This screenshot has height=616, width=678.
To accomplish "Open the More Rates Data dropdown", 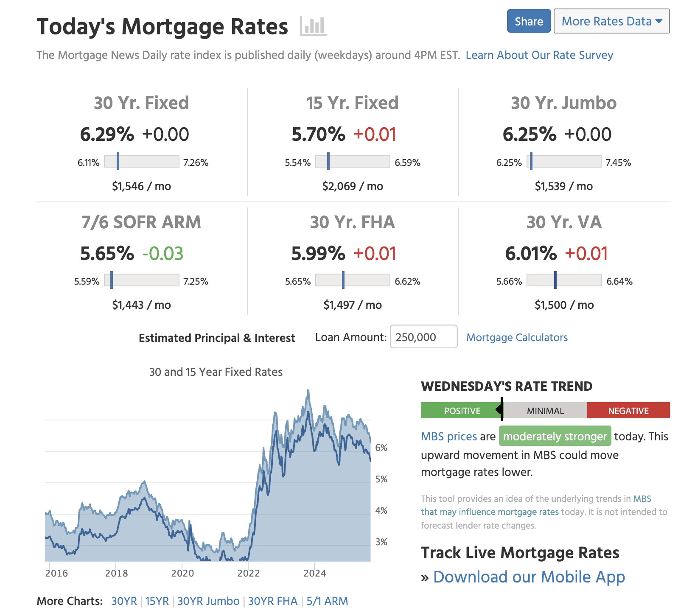I will click(x=607, y=21).
